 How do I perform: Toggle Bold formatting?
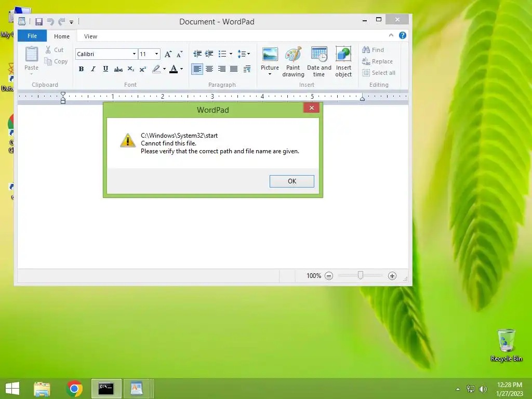(x=81, y=69)
